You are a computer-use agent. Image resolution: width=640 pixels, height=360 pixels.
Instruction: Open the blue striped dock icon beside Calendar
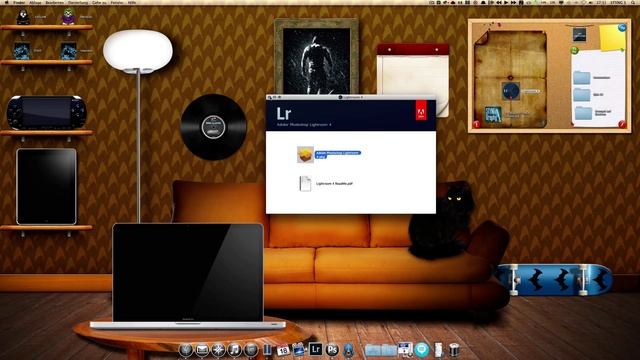point(267,350)
